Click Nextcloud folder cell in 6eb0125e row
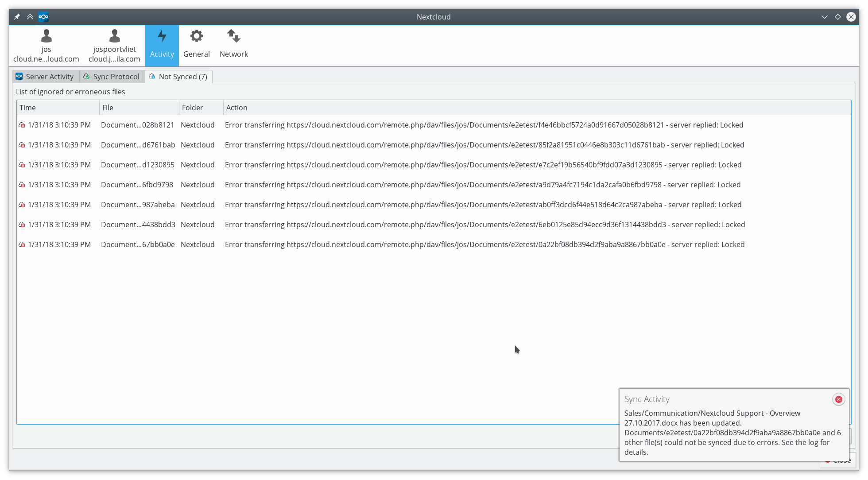This screenshot has height=480, width=868. pyautogui.click(x=198, y=225)
